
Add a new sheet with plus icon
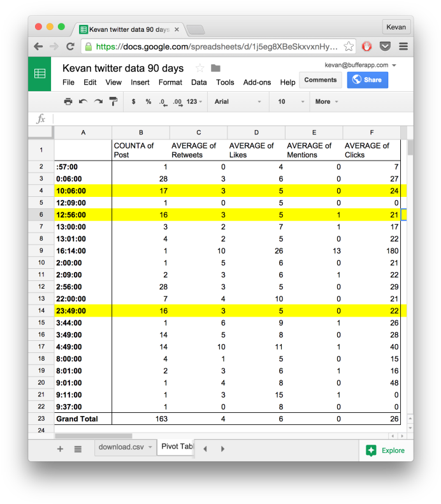[x=60, y=449]
